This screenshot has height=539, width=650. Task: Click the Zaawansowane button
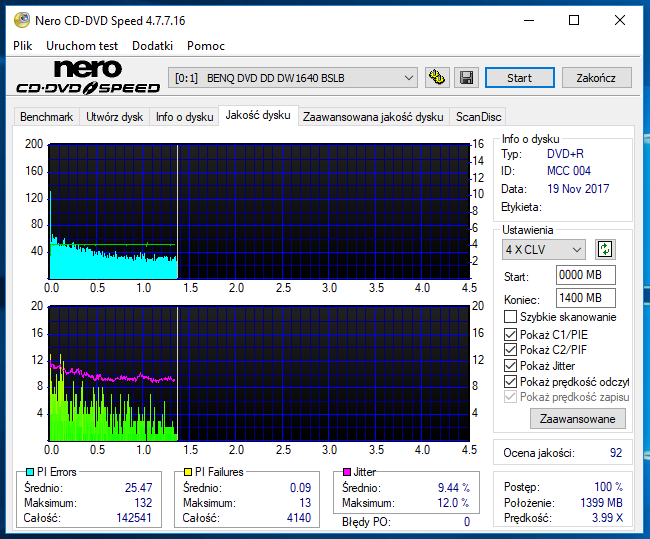click(x=577, y=419)
